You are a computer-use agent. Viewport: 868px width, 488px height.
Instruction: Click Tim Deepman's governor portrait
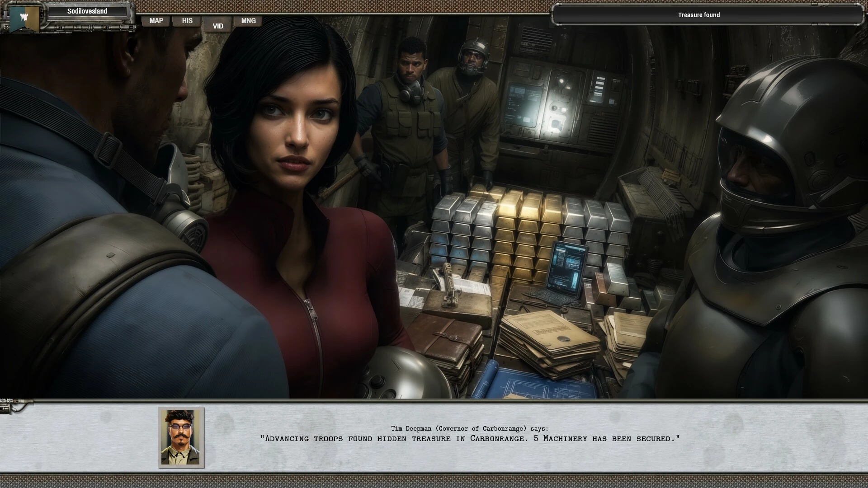point(181,437)
